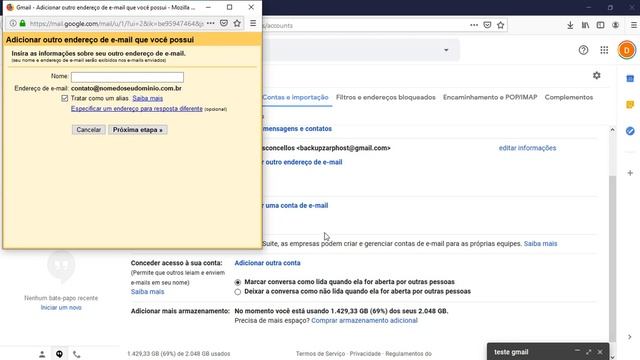
Task: Click uma conta de e-mail link
Action: tap(296, 205)
